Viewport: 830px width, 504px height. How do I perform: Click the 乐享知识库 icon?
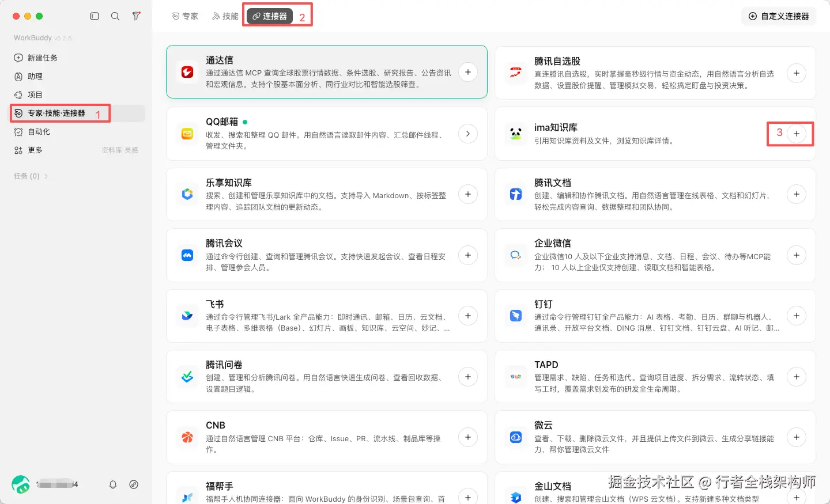(187, 194)
